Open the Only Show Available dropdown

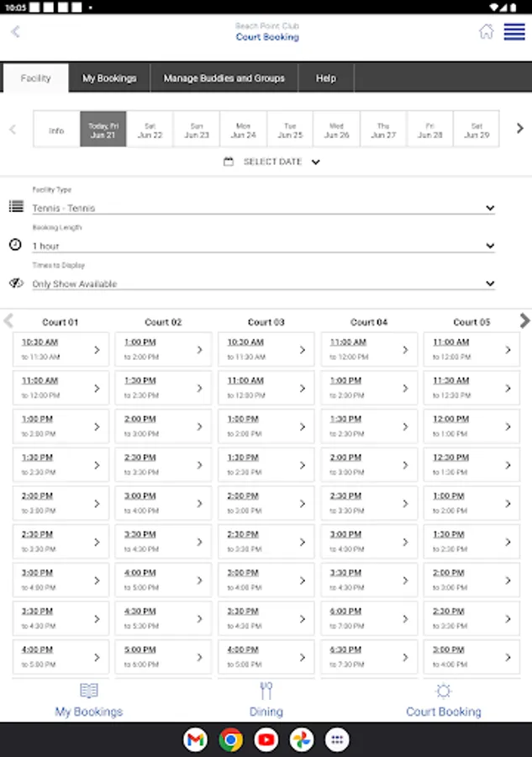tap(261, 283)
